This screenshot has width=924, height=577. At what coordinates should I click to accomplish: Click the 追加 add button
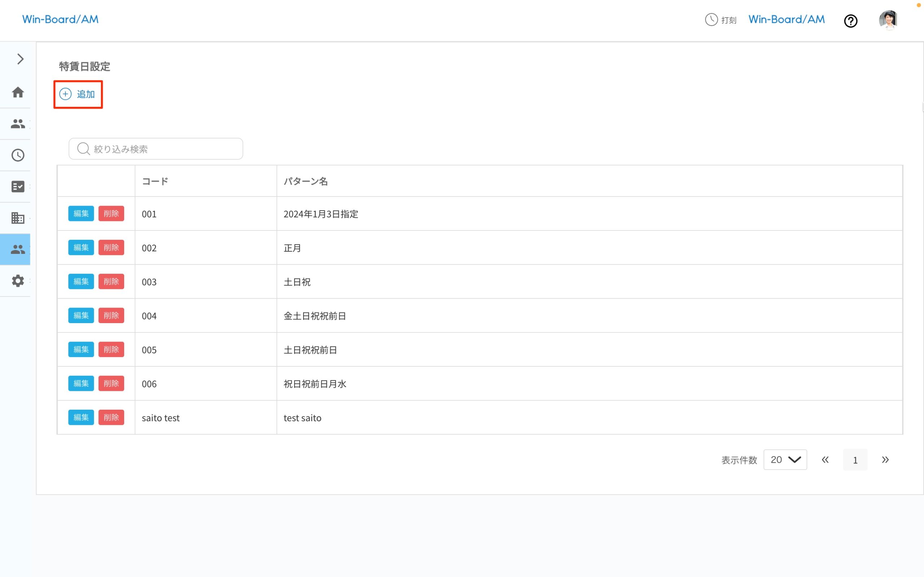pos(78,94)
